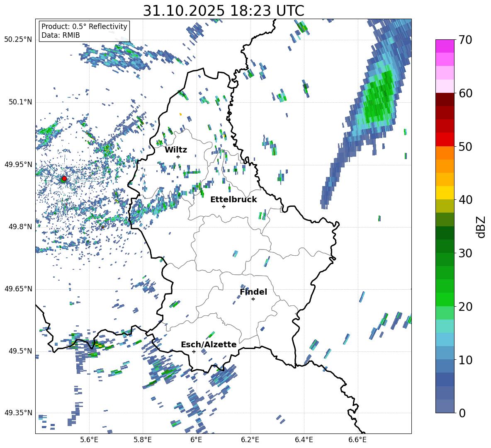Click the red radar site marker
The image size is (491, 448).
tap(64, 179)
